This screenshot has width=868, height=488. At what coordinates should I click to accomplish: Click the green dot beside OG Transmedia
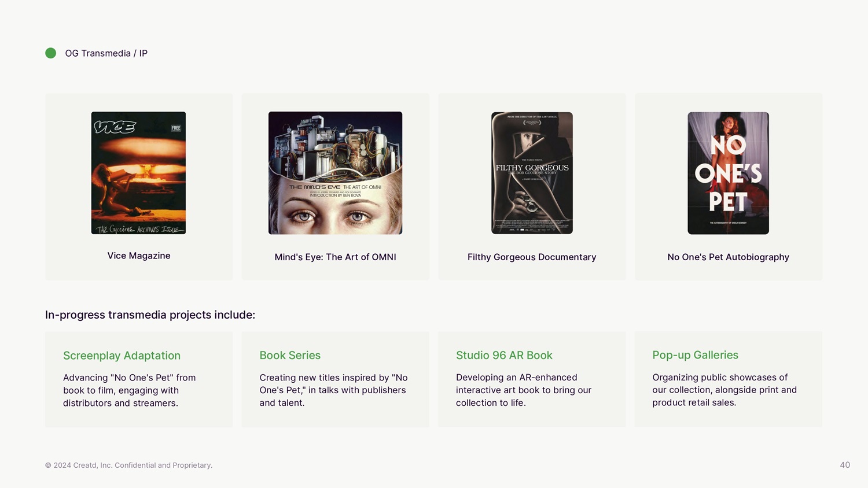[x=51, y=53]
